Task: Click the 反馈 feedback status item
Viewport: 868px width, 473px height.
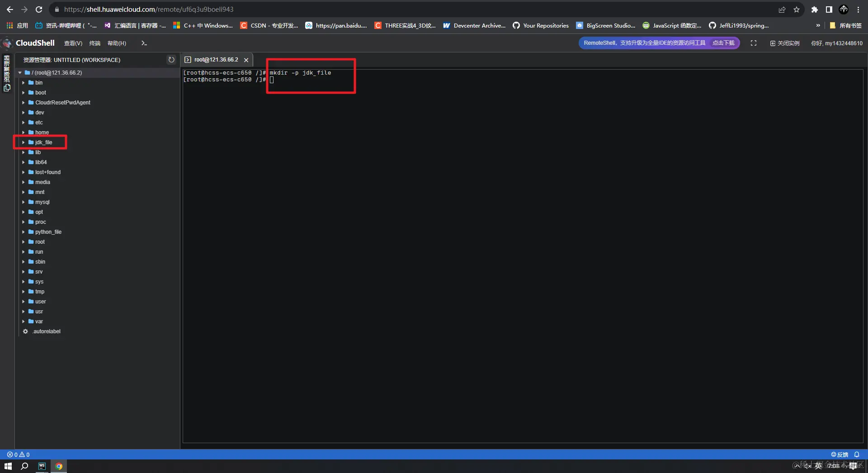Action: [x=840, y=454]
